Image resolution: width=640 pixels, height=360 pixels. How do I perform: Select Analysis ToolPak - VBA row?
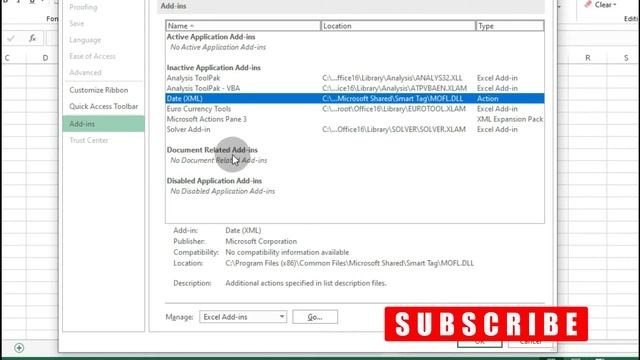(x=355, y=88)
